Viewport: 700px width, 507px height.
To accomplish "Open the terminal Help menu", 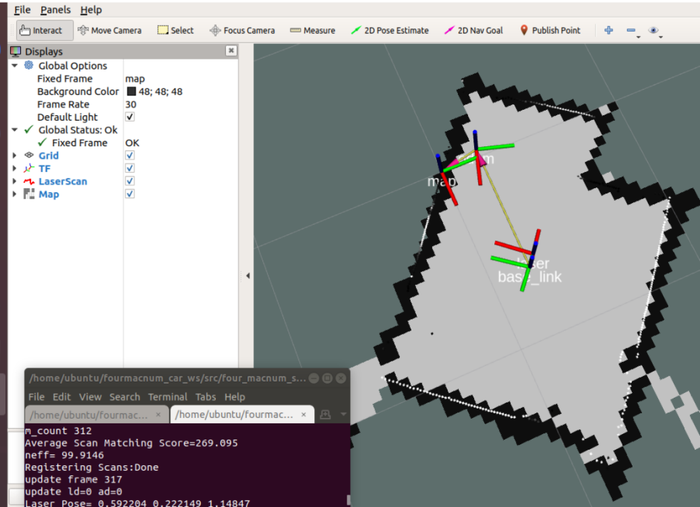I will point(234,397).
